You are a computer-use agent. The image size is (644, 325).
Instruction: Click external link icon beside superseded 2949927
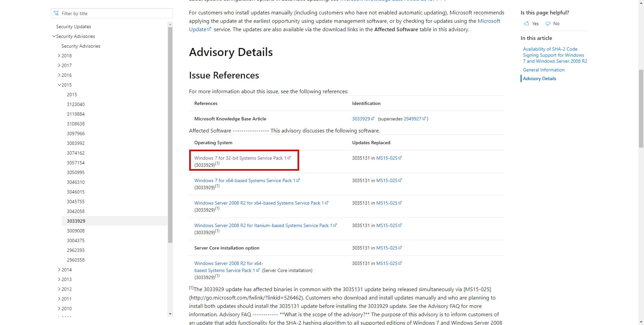tap(424, 119)
